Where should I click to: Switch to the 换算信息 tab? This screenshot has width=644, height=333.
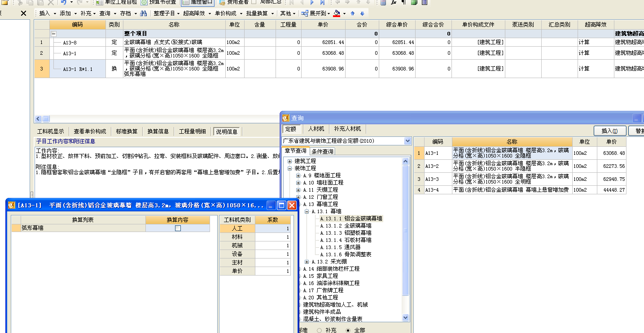pos(158,131)
